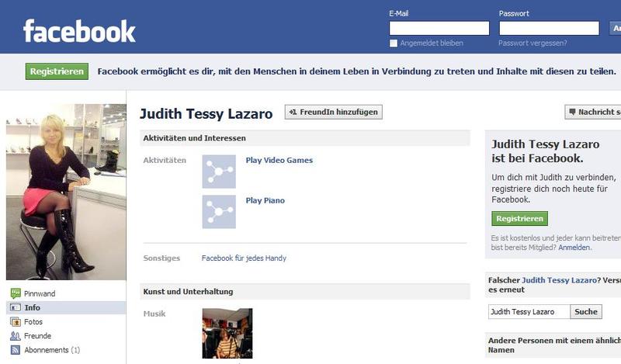Image resolution: width=621 pixels, height=364 pixels.
Task: Open the Fotos picture icon
Action: (16, 321)
